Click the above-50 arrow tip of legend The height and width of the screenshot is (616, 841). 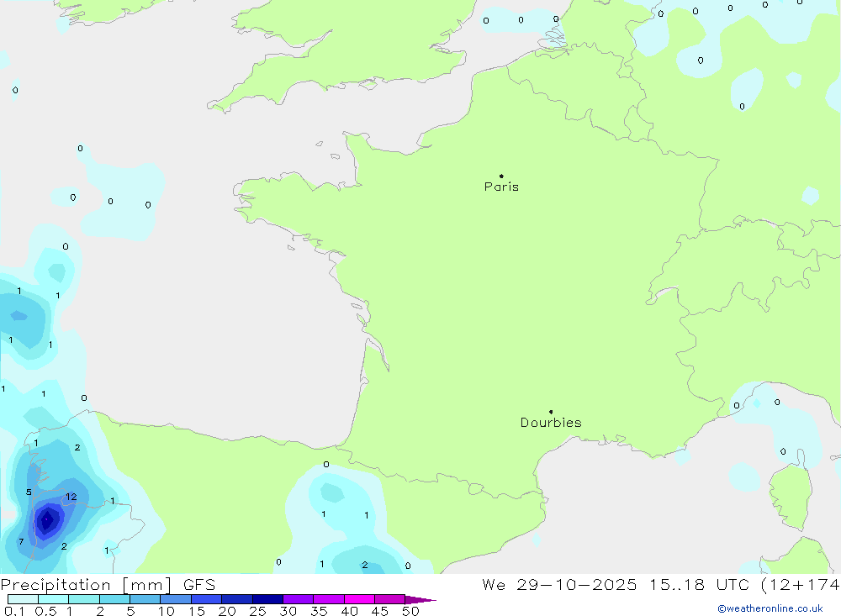point(420,599)
